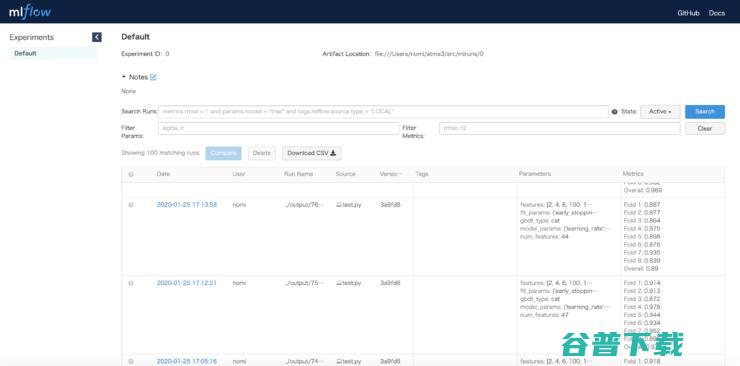
Task: Open the GitHub link
Action: coord(688,13)
